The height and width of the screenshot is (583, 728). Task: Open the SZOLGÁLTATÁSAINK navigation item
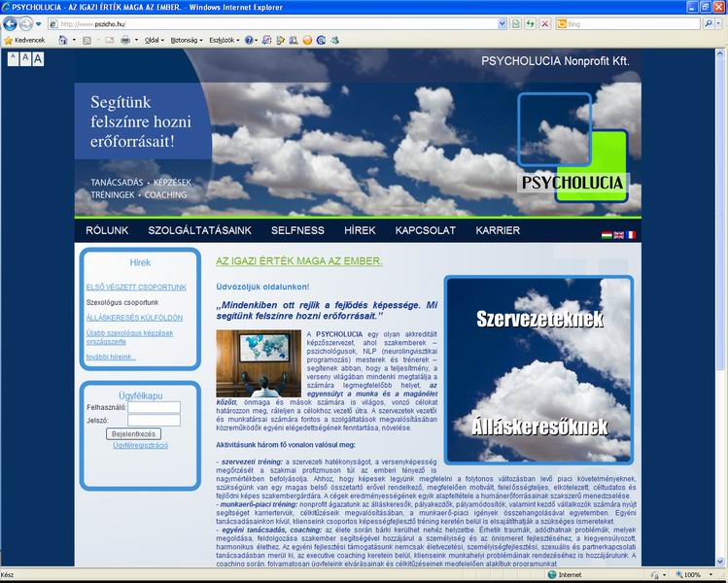(199, 230)
